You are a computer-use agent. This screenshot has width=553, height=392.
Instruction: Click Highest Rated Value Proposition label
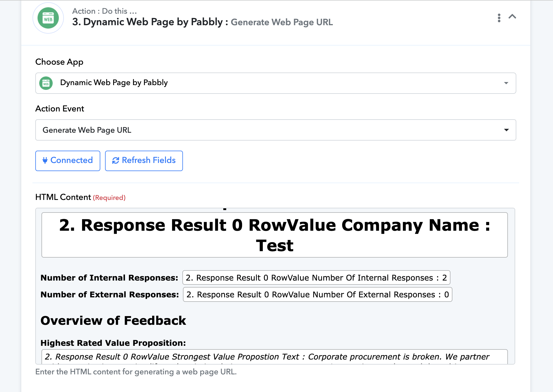click(x=113, y=343)
